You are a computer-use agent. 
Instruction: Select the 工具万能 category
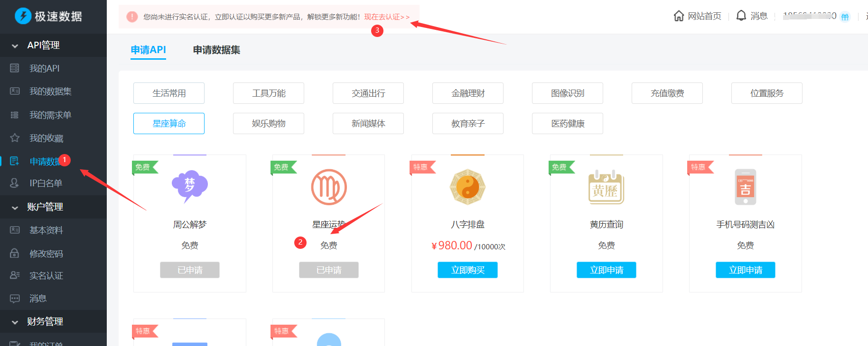point(269,93)
